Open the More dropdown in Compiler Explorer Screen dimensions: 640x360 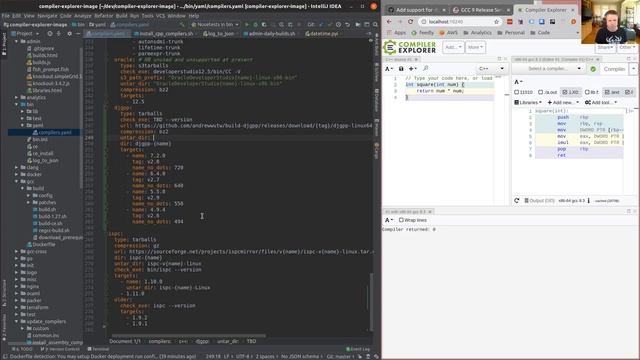click(x=476, y=47)
